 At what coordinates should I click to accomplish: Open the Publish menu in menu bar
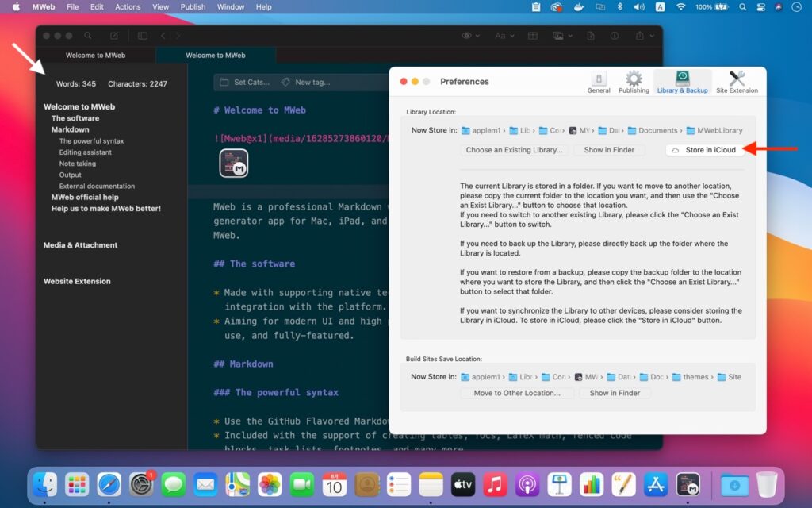193,6
